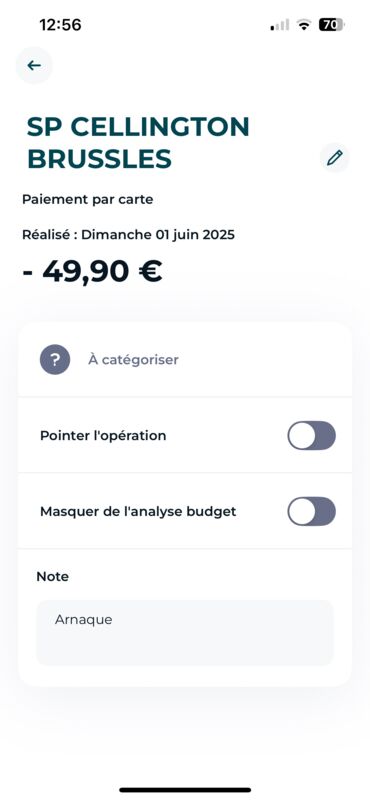This screenshot has width=370, height=800.
Task: Open the À catégoriser category selector
Action: [x=185, y=360]
